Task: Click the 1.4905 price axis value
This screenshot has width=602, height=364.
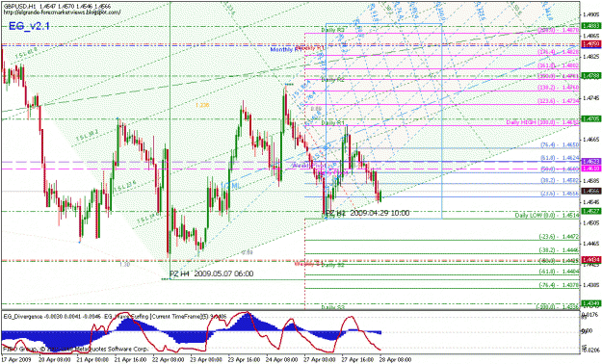Action: pyautogui.click(x=590, y=15)
